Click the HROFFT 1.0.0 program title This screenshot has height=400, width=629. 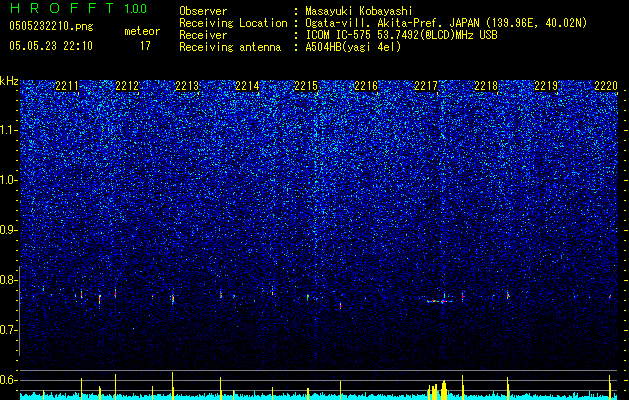tap(78, 8)
